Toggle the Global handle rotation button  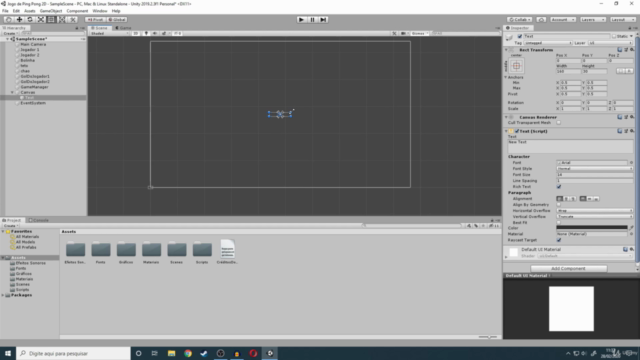coord(117,20)
